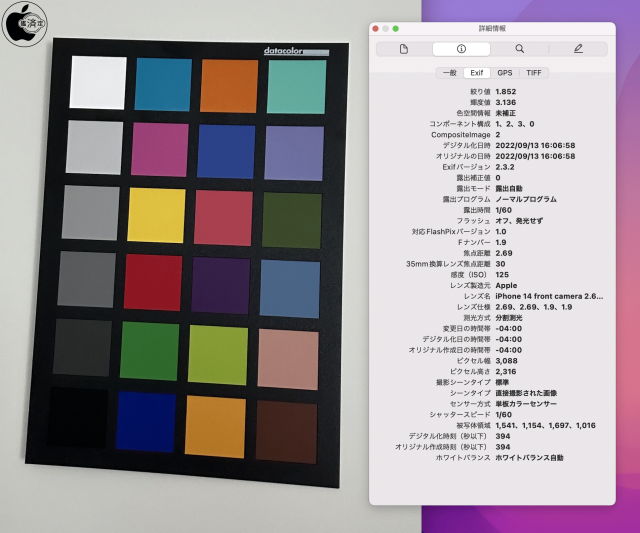The width and height of the screenshot is (640, 533).
Task: Switch to the 一般 tab
Action: tap(450, 73)
